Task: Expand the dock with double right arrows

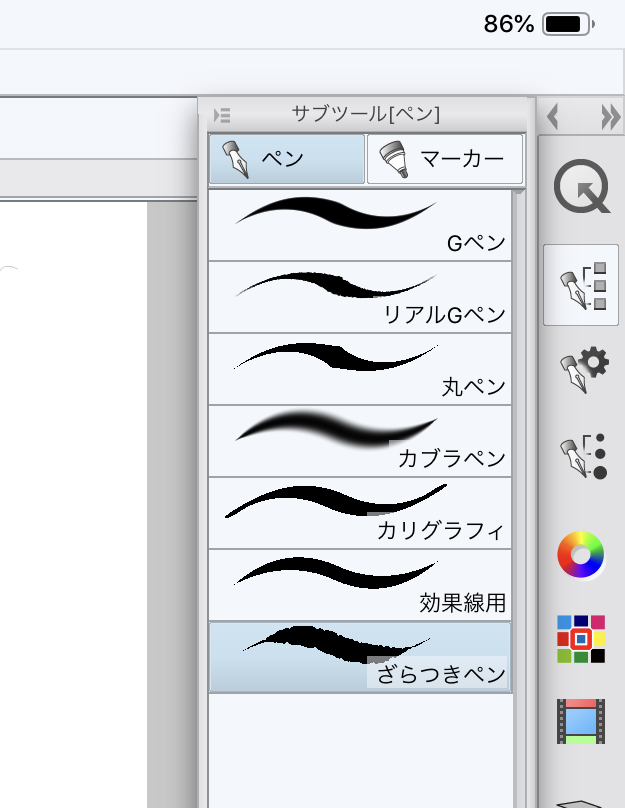Action: click(x=610, y=117)
